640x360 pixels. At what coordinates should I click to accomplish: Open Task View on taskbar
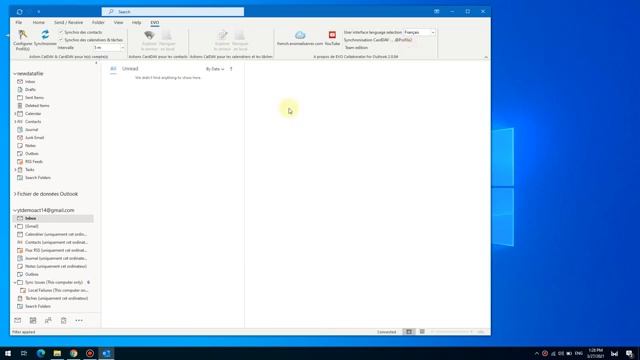(24, 353)
